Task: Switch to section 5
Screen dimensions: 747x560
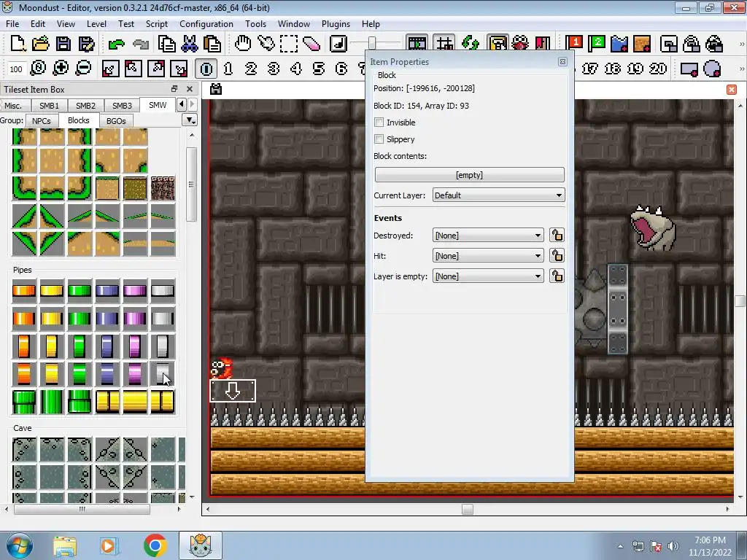Action: [x=319, y=69]
